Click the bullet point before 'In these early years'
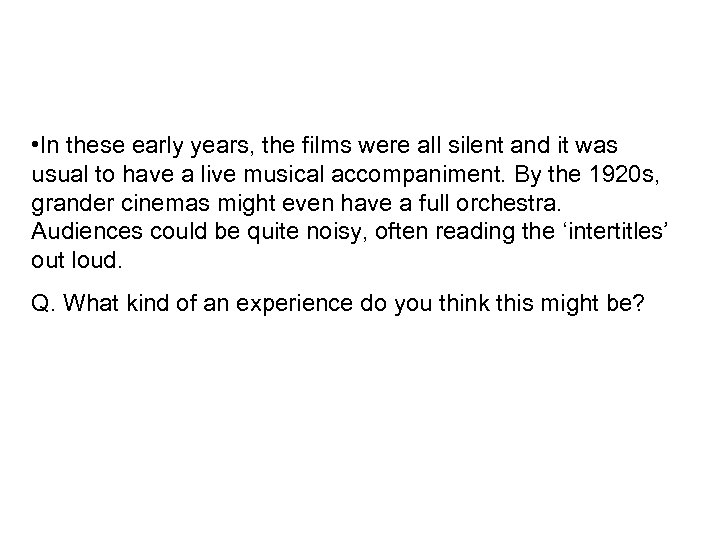720x540 pixels. (33, 148)
